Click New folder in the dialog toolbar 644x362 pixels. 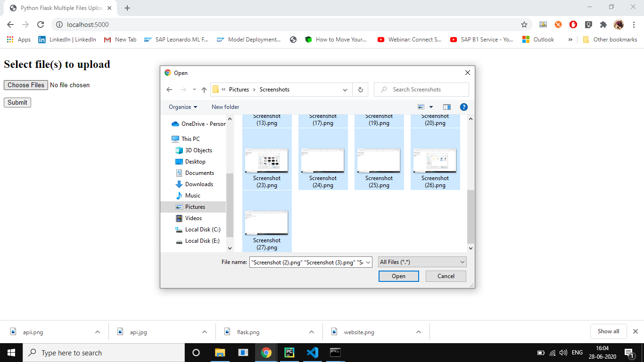coord(225,107)
